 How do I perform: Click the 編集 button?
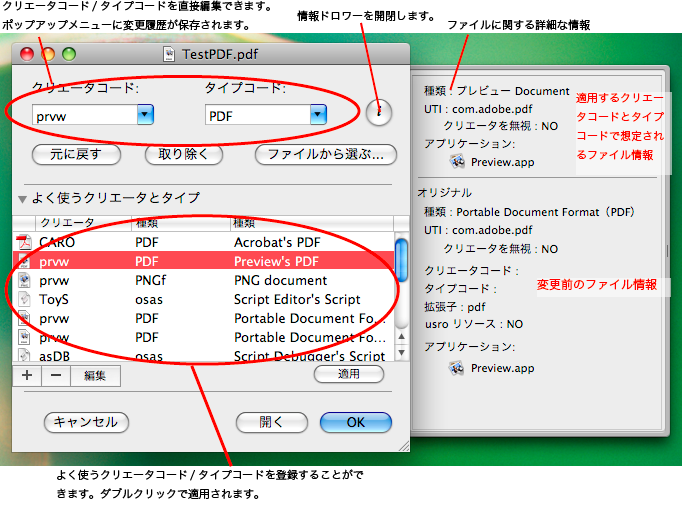[95, 375]
